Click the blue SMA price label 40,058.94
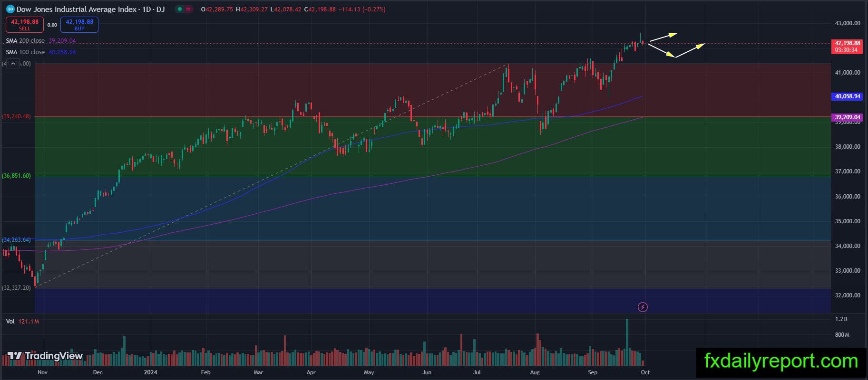Viewport: 868px width, 380px height. [x=848, y=96]
